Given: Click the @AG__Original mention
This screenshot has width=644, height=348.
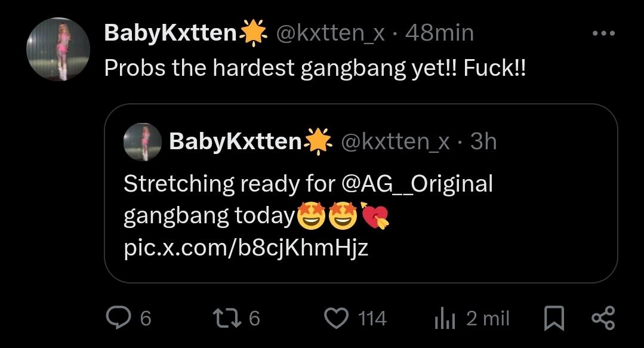Looking at the screenshot, I should click(417, 183).
